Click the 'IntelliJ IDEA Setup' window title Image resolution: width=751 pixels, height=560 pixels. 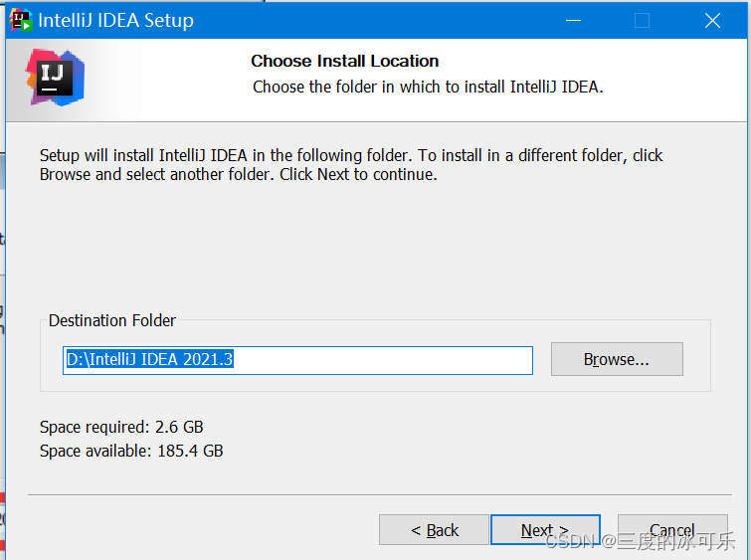(116, 21)
